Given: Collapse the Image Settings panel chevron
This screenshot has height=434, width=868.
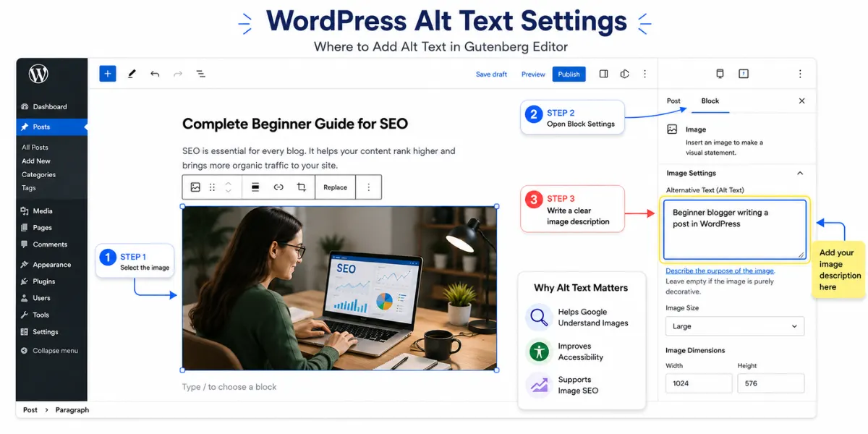Looking at the screenshot, I should click(x=800, y=174).
